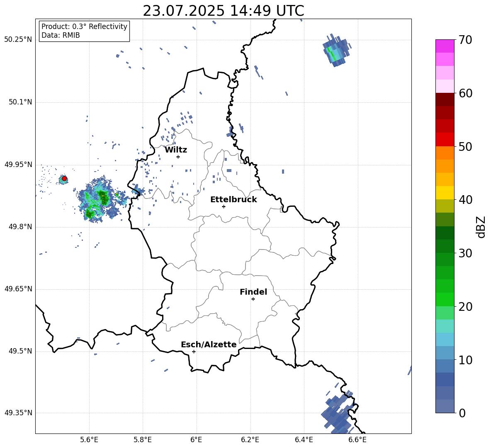Click the 6.2°E longitude label
491x448 pixels.
[250, 440]
